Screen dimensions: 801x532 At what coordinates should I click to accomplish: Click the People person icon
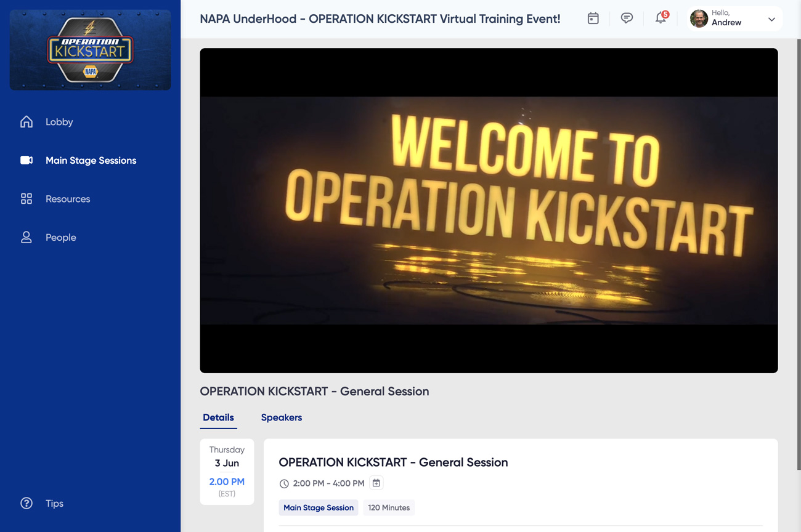pos(26,238)
